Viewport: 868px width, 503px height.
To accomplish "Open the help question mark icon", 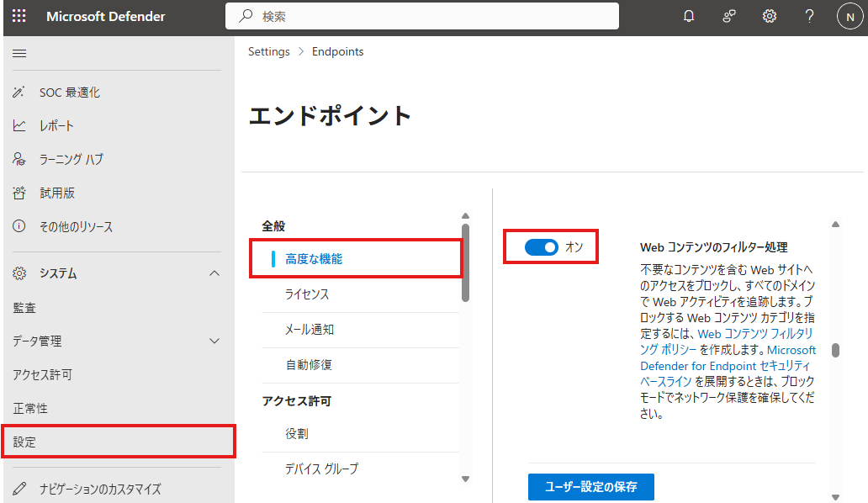I will click(x=809, y=17).
